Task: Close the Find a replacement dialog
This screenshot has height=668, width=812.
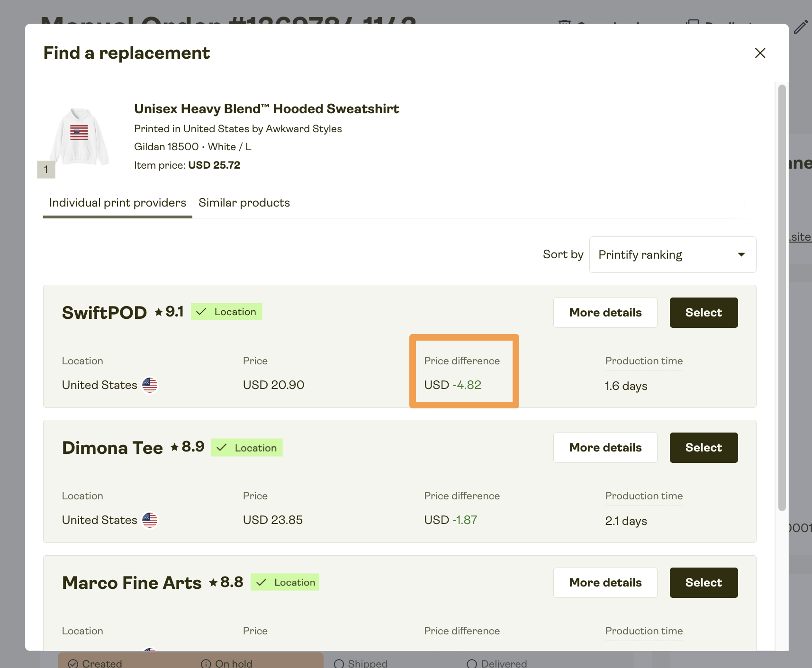Action: click(760, 53)
